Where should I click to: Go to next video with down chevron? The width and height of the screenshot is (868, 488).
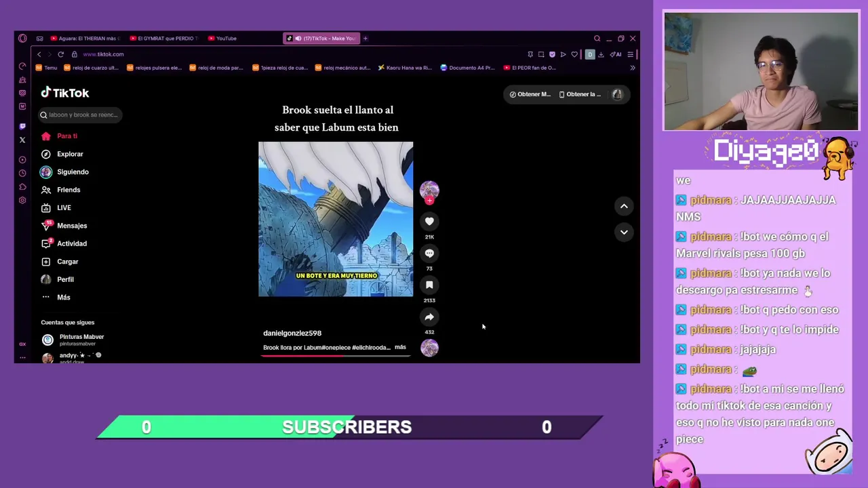point(624,232)
